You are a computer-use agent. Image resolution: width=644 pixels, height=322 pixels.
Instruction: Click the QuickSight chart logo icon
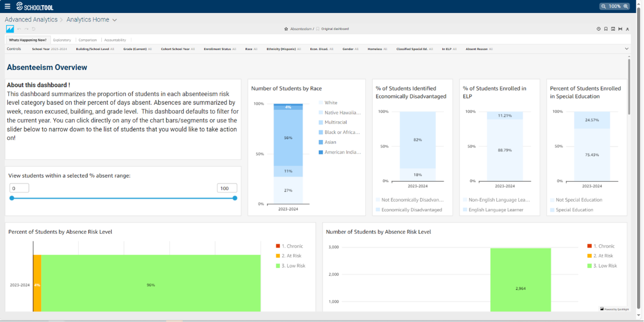pos(10,29)
